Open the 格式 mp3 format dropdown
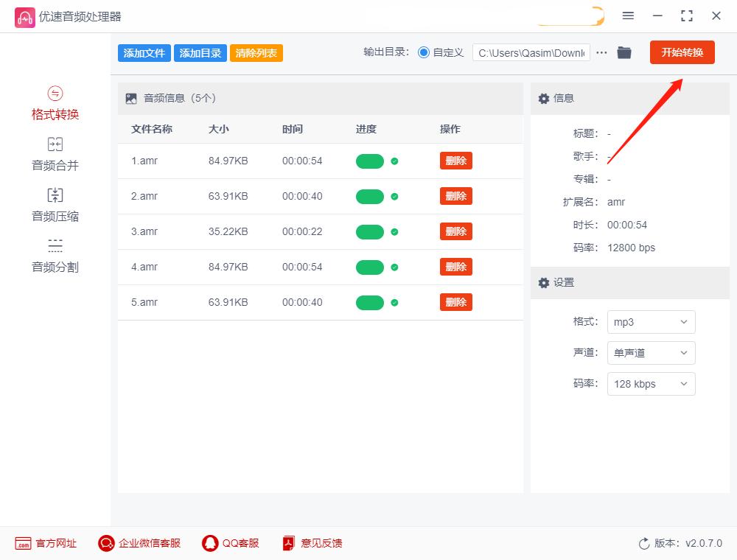737x560 pixels. click(651, 322)
